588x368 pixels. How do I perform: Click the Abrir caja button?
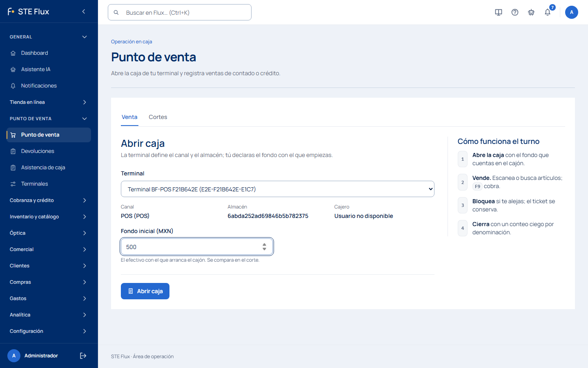point(145,291)
